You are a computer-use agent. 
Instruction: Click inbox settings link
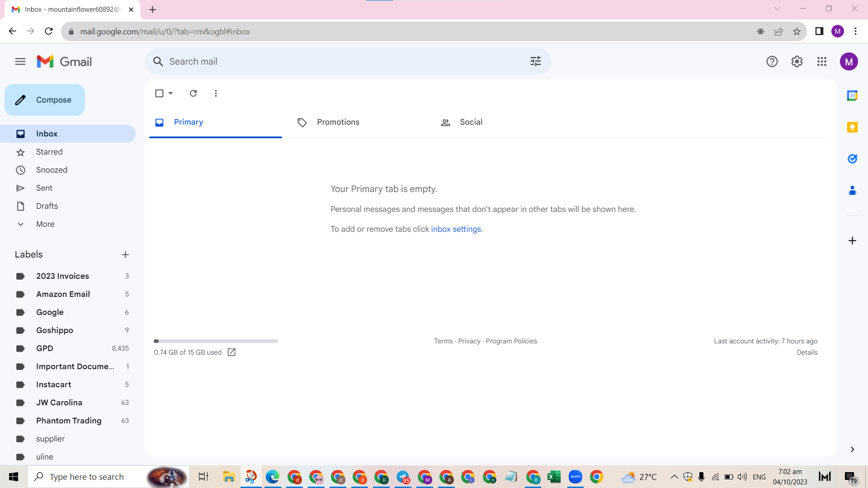tap(456, 229)
